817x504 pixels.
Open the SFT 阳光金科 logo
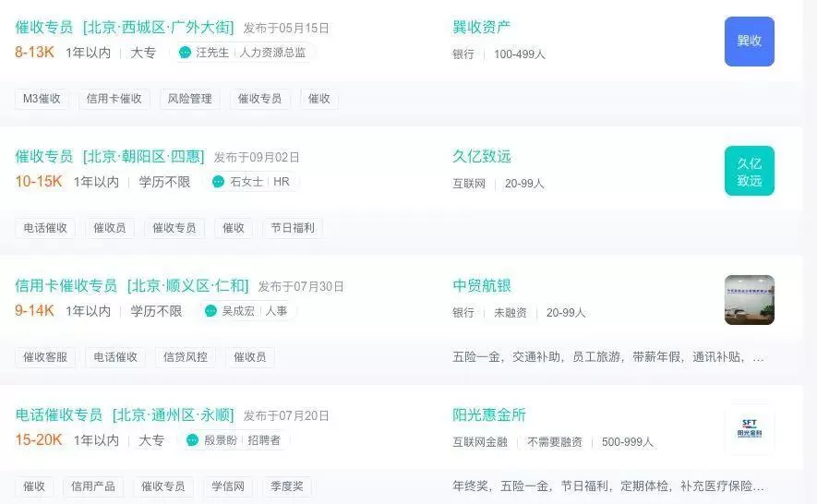(750, 429)
